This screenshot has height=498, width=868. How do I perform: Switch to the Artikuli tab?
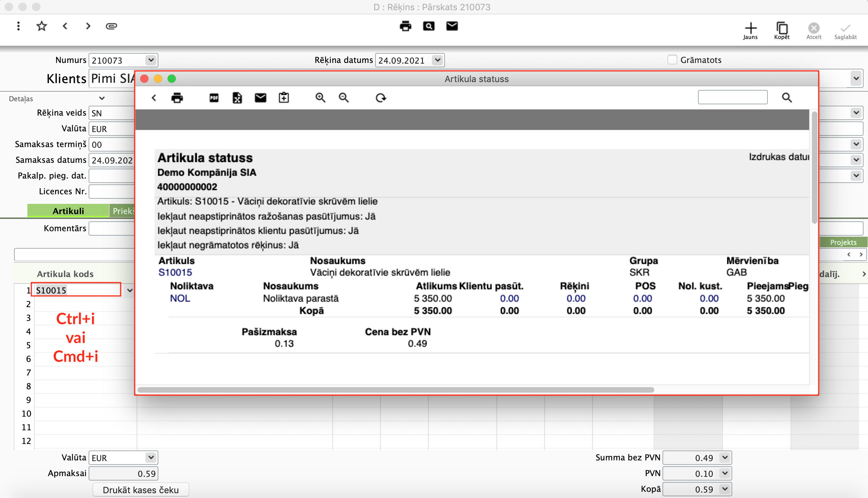pyautogui.click(x=68, y=211)
